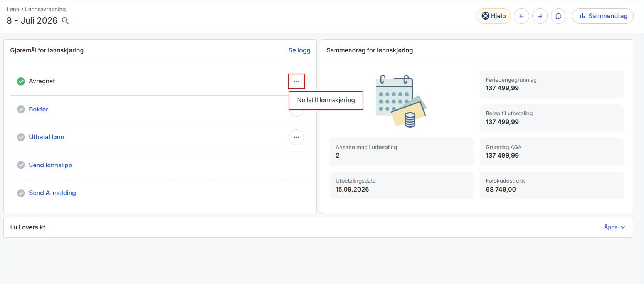Click the Bokfør task link

coord(39,109)
